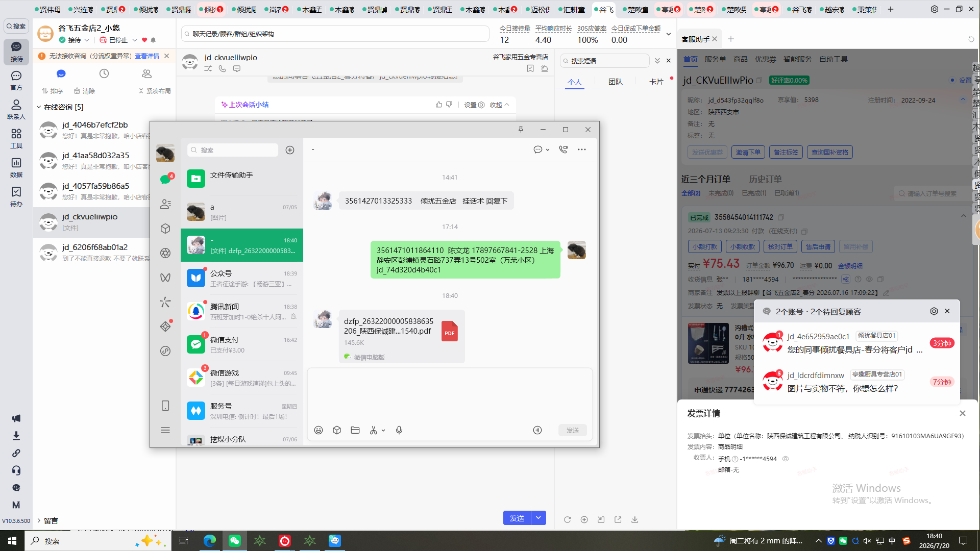Open 数据 in the JD left sidebar
980x551 pixels.
[16, 167]
